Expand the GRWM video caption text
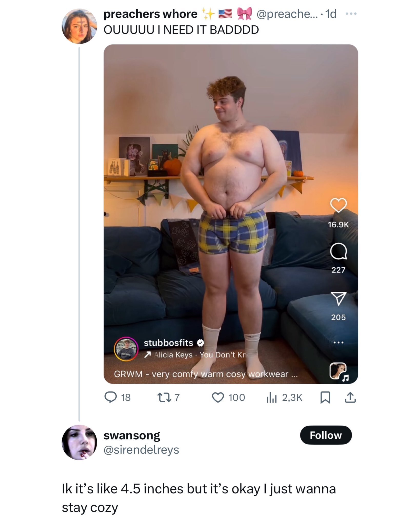420x525 pixels. (206, 374)
